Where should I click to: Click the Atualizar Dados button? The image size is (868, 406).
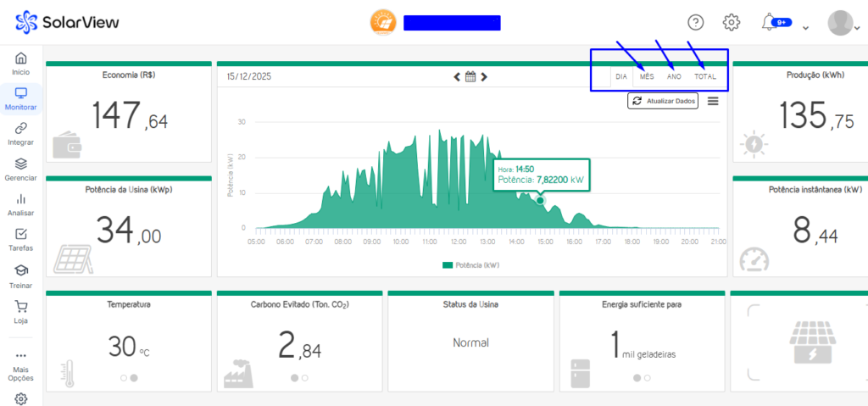pos(663,101)
